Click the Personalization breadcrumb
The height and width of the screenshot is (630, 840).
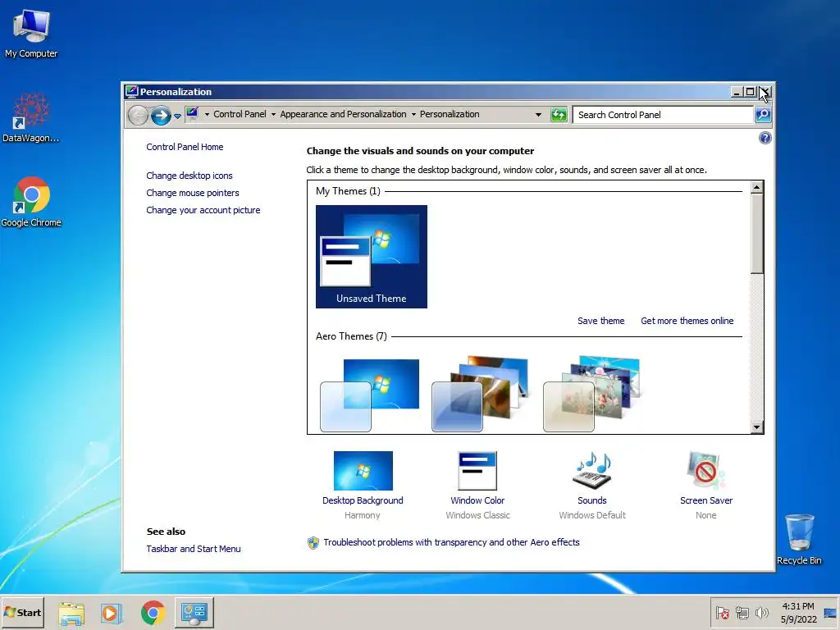[x=450, y=114]
